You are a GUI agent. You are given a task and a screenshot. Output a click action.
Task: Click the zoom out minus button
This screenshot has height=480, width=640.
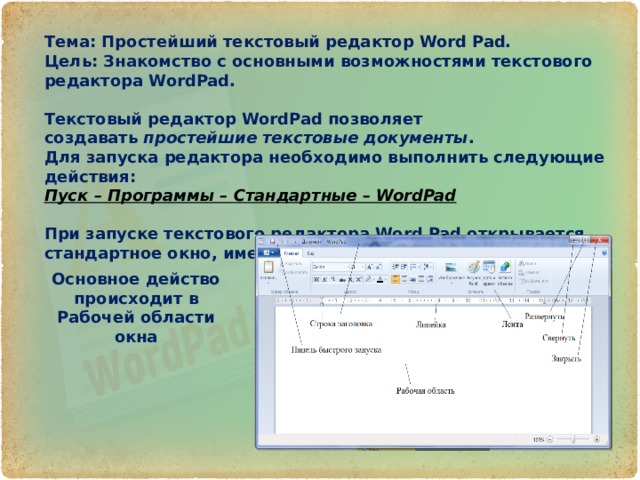[550, 440]
